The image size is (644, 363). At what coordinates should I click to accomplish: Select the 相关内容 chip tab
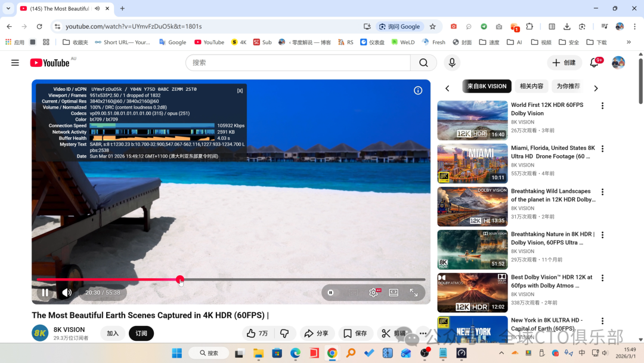click(x=531, y=86)
